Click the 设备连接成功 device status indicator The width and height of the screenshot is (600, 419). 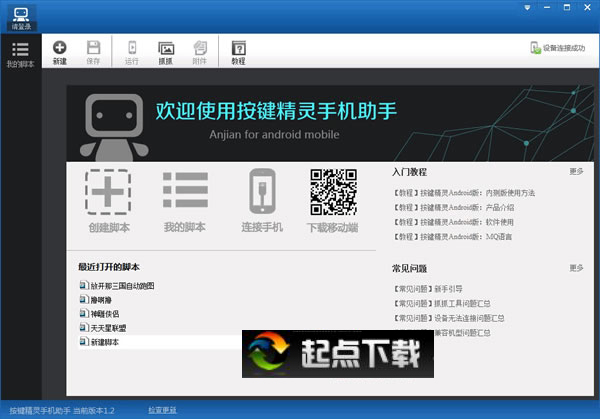(x=558, y=48)
